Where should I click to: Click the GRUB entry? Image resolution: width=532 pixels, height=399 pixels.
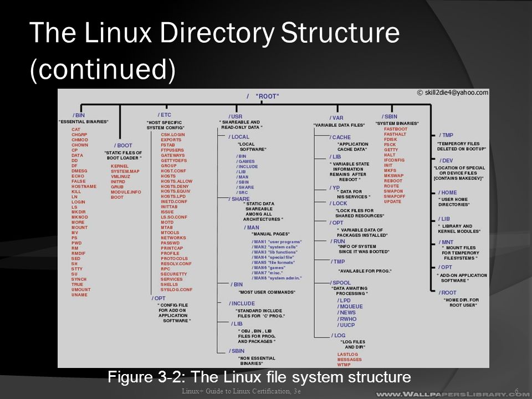[117, 187]
